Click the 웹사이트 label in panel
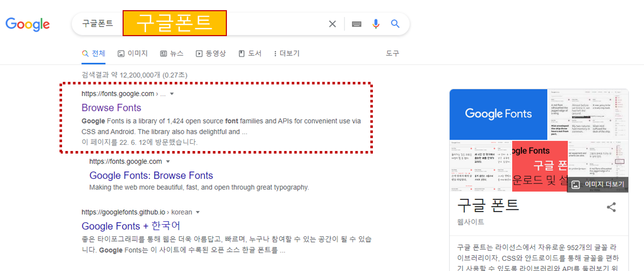 click(471, 222)
